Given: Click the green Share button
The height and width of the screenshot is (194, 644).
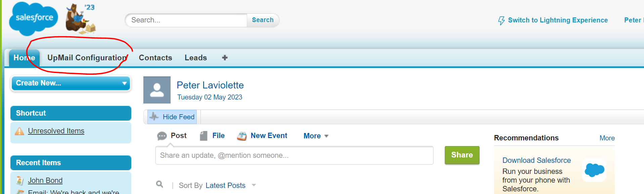Looking at the screenshot, I should [462, 155].
